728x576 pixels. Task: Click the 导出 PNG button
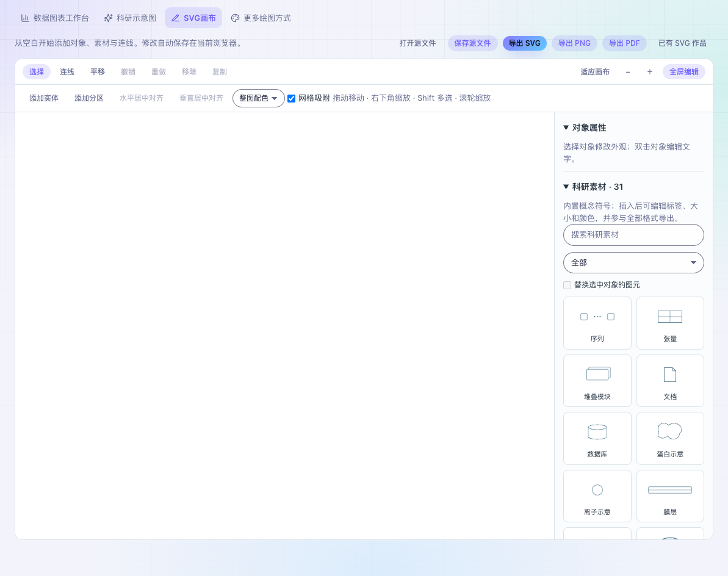pos(574,43)
